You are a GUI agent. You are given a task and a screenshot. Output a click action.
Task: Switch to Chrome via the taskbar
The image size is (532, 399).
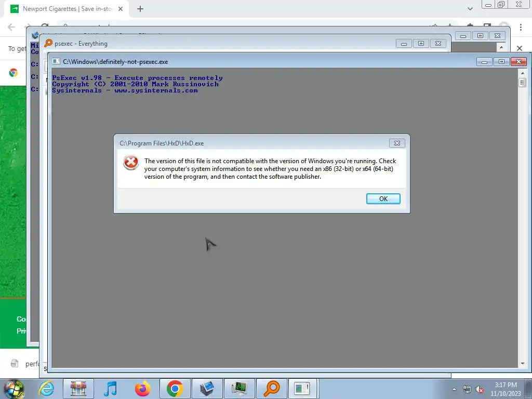pyautogui.click(x=175, y=389)
